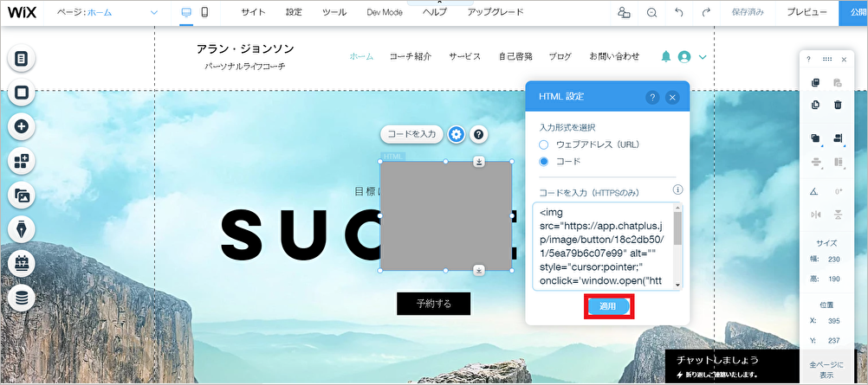This screenshot has width=868, height=385.
Task: Click the Preview button
Action: (807, 12)
